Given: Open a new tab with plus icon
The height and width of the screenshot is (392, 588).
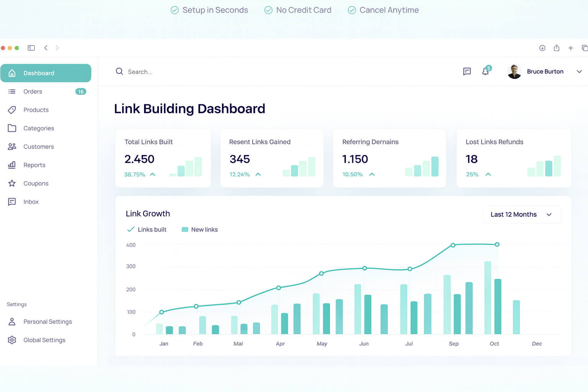Looking at the screenshot, I should click(570, 48).
